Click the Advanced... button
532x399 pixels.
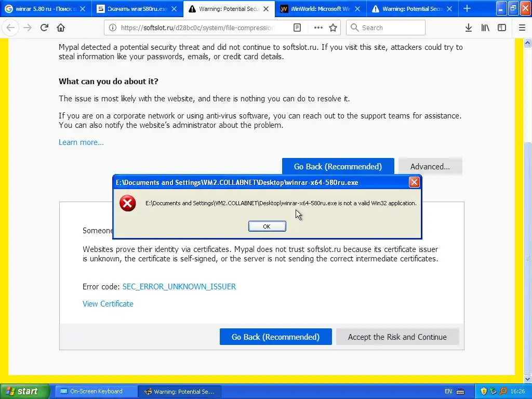(x=430, y=167)
